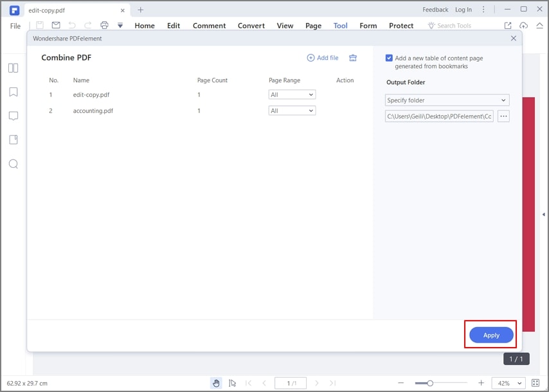The height and width of the screenshot is (392, 549).
Task: Click the Print document icon
Action: 104,24
